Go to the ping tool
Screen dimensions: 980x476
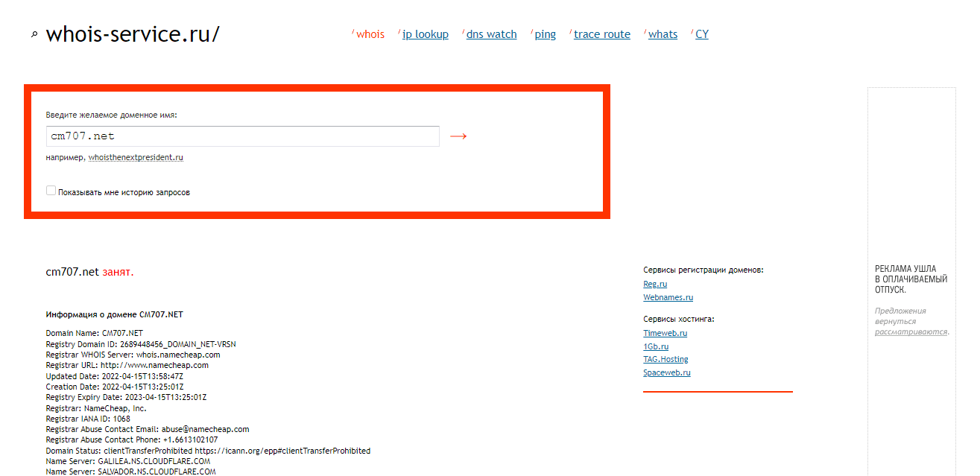coord(545,34)
